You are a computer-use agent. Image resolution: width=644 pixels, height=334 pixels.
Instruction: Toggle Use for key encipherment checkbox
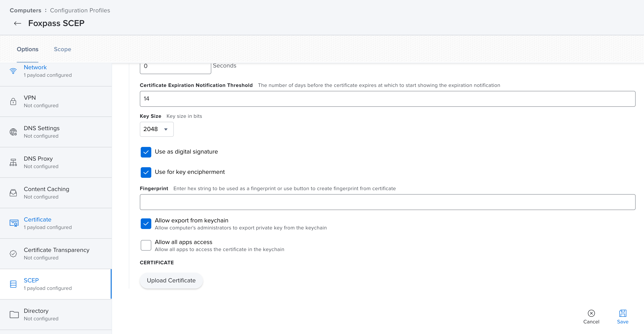tap(146, 172)
